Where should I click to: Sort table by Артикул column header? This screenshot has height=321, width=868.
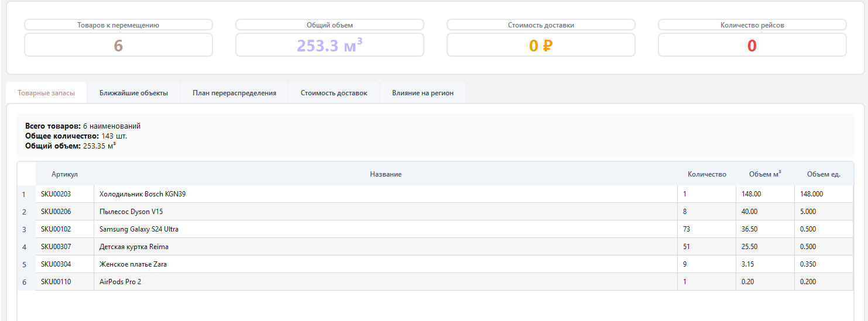[x=64, y=174]
